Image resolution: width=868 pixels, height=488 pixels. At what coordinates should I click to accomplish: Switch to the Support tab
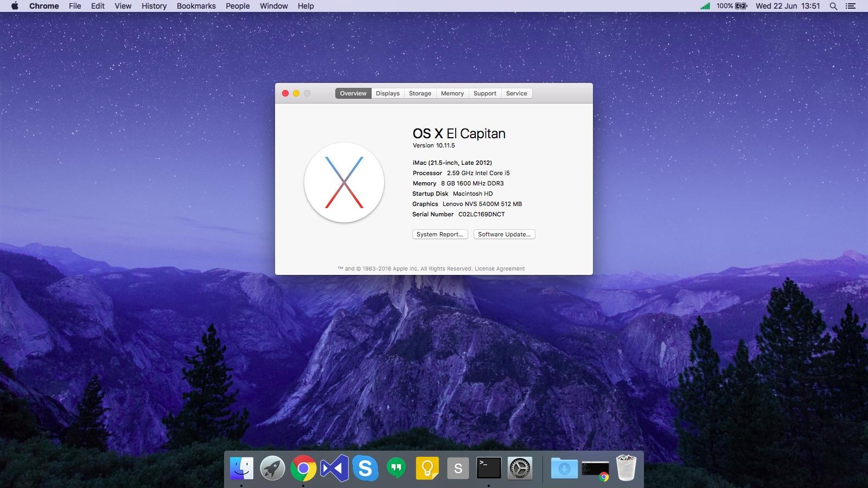tap(485, 93)
